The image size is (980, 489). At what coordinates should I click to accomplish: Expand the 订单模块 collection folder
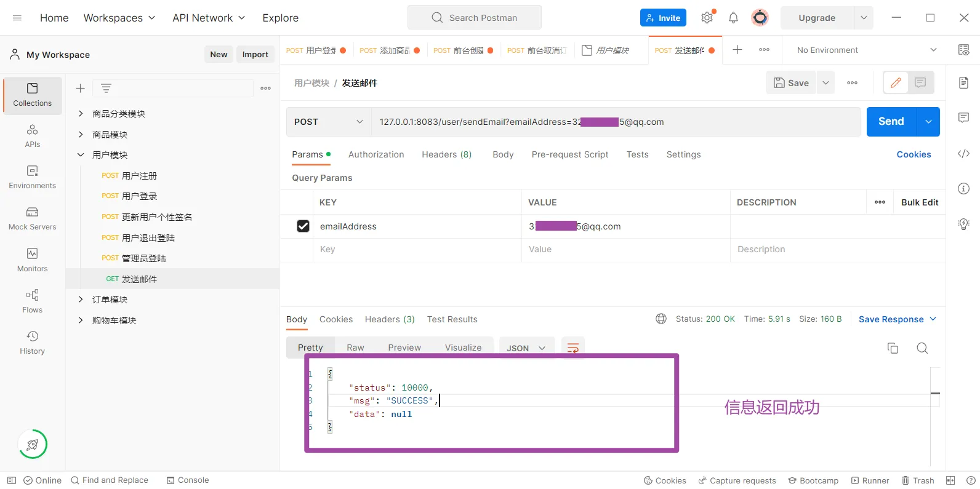(x=81, y=300)
